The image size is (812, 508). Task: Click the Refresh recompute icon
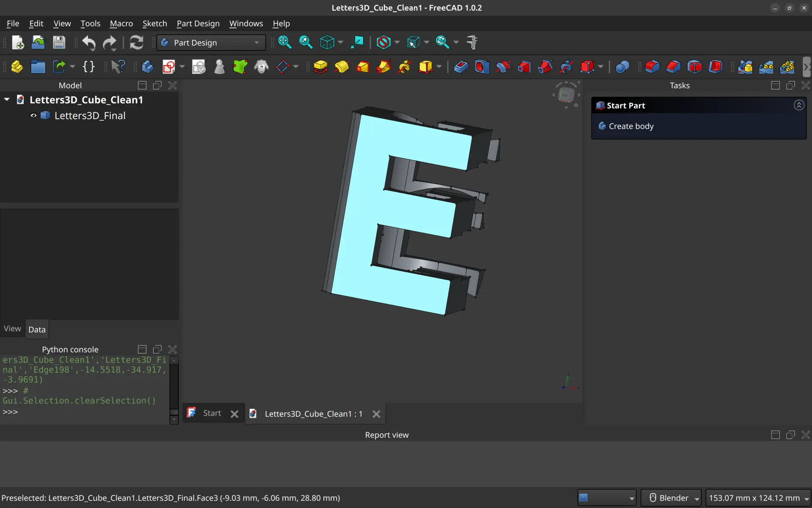(x=136, y=42)
